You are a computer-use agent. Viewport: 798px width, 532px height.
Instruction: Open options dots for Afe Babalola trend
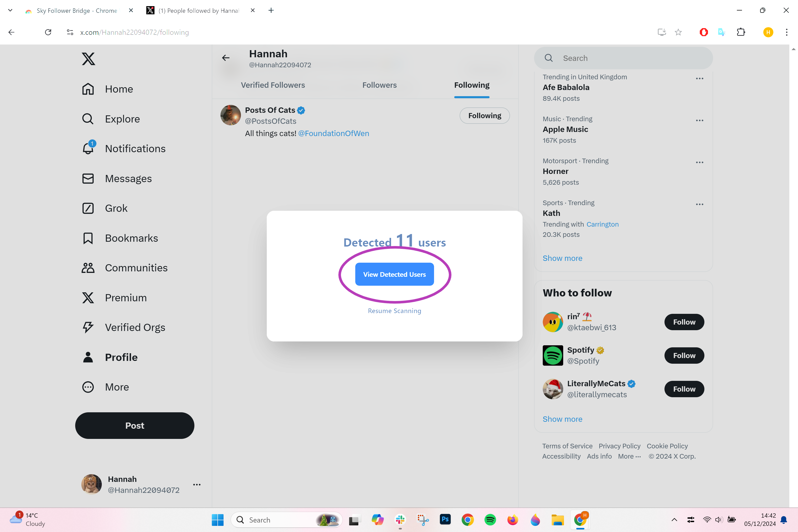coord(700,78)
